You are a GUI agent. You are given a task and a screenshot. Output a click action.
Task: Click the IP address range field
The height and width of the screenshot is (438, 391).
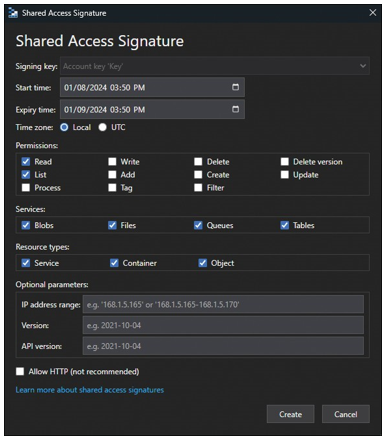coord(223,304)
